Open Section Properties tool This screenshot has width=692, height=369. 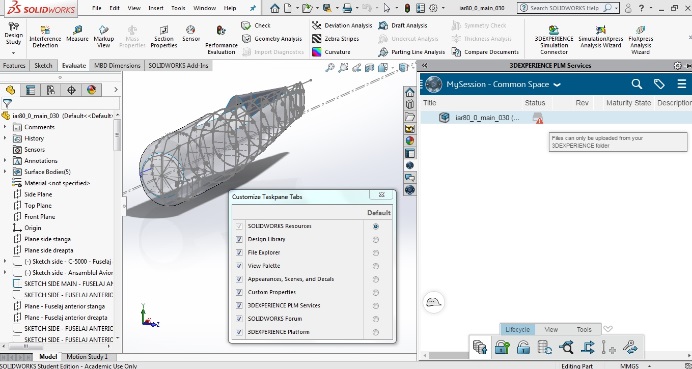click(x=164, y=36)
